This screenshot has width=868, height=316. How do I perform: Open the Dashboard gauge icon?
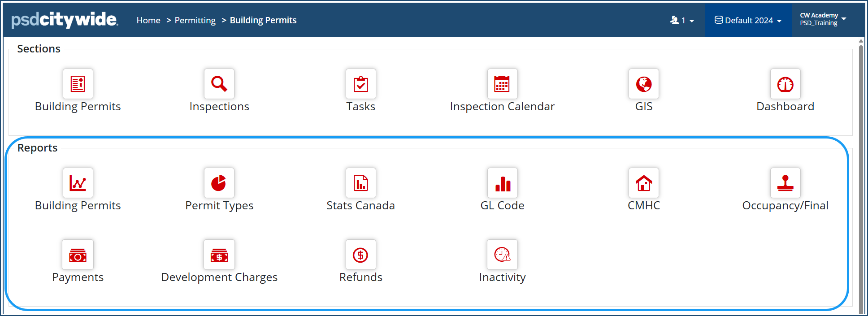pyautogui.click(x=785, y=84)
